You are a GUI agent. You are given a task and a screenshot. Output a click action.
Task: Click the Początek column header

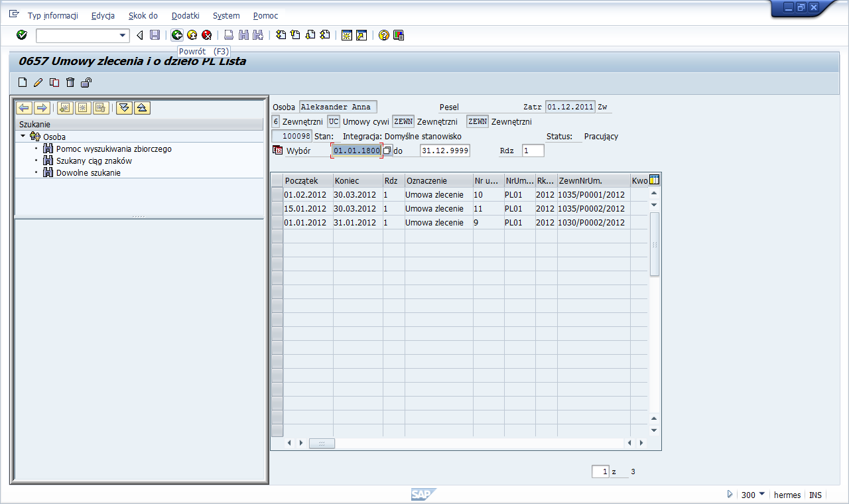tap(308, 180)
